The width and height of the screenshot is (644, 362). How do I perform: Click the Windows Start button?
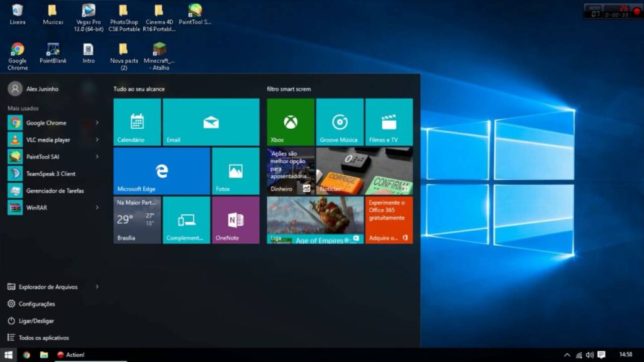[x=8, y=355]
